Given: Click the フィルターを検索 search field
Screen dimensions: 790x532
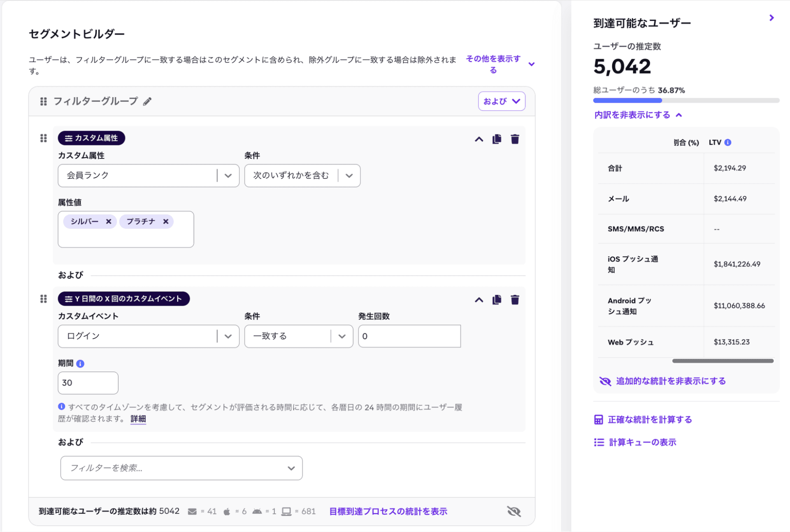Looking at the screenshot, I should tap(181, 468).
